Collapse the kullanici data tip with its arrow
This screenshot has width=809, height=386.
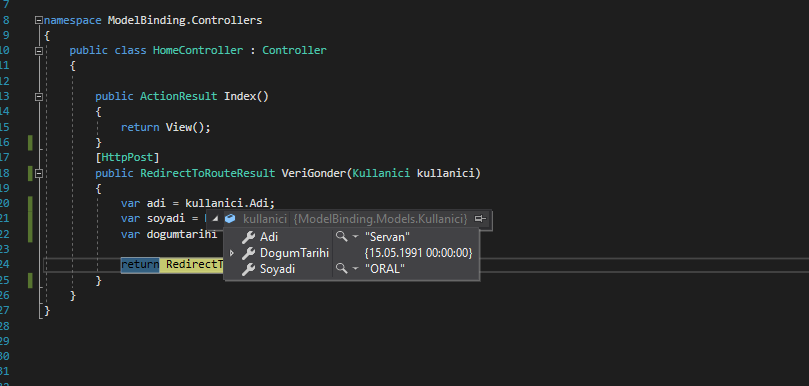[x=215, y=219]
